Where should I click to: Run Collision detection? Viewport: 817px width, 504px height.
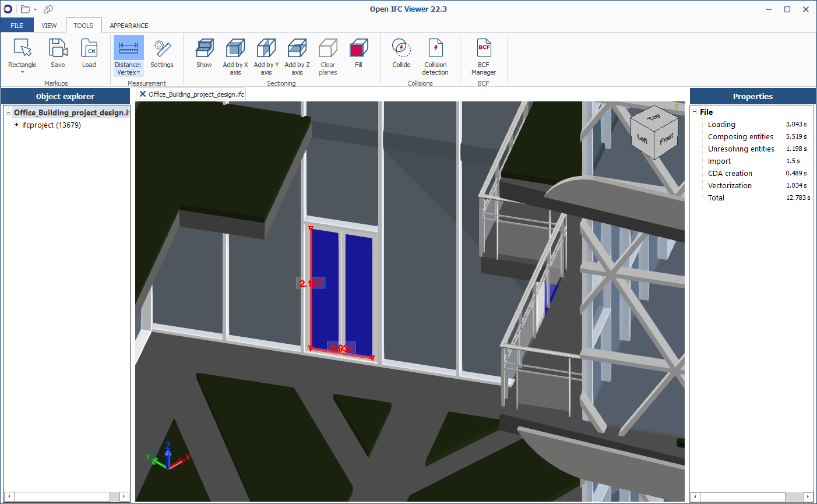(x=435, y=55)
